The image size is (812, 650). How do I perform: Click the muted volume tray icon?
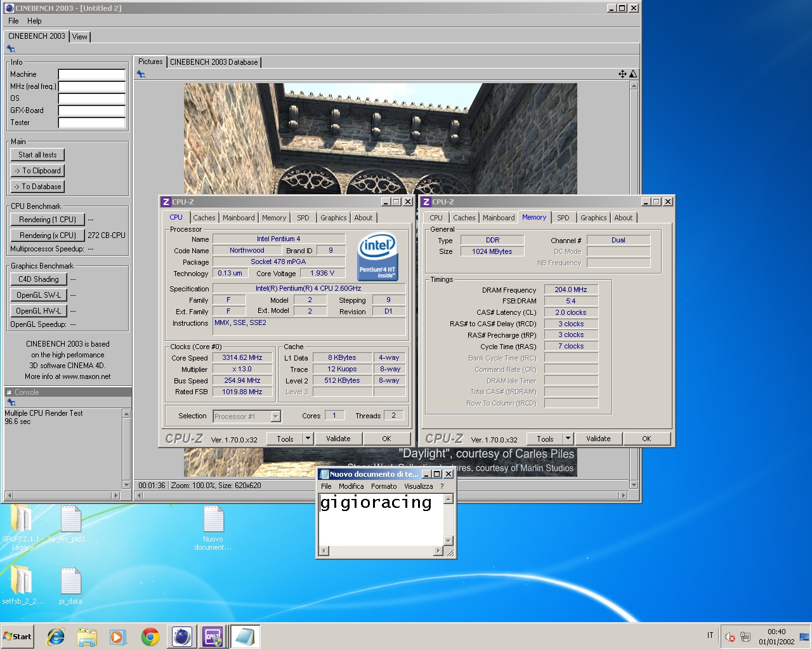730,637
